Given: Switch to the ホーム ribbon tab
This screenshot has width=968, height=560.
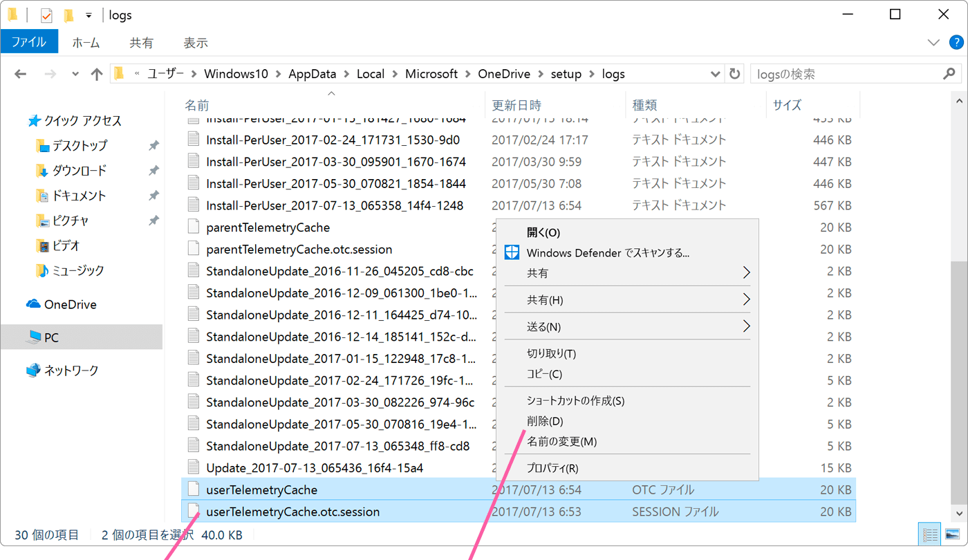Looking at the screenshot, I should (86, 42).
